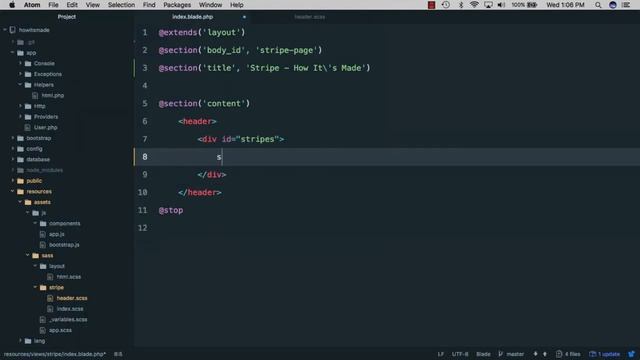
Task: Open the 1 update package notice
Action: pos(604,354)
